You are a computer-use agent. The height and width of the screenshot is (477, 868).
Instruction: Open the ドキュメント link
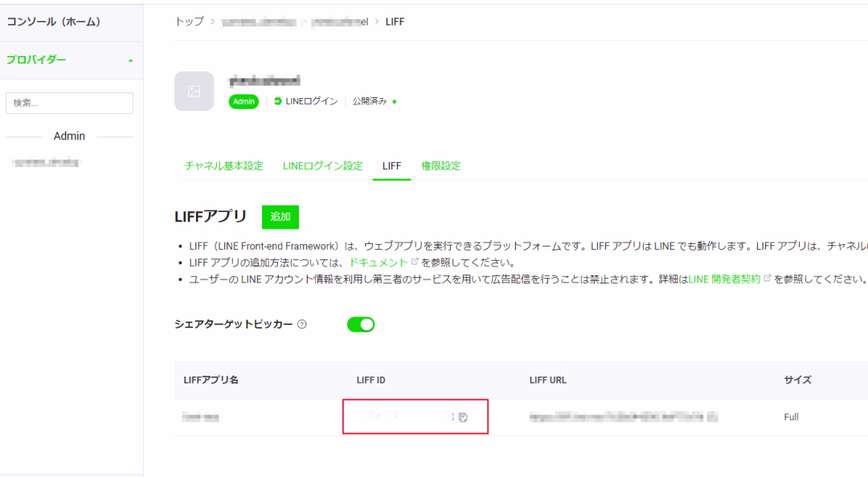pos(378,263)
